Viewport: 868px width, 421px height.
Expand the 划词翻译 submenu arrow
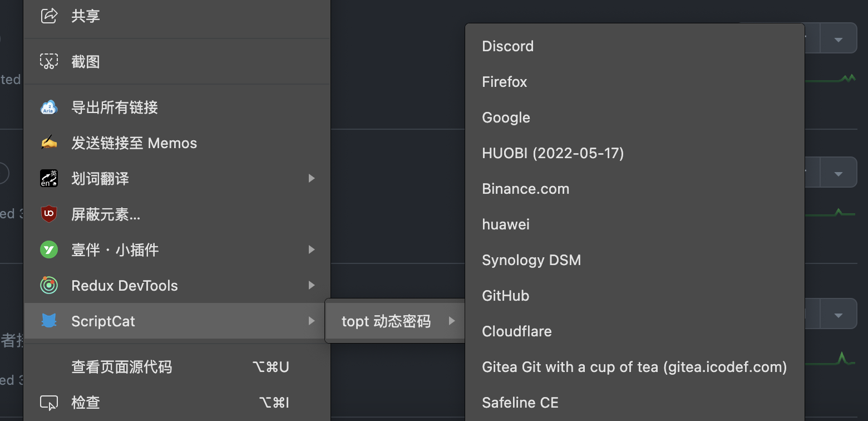click(312, 178)
